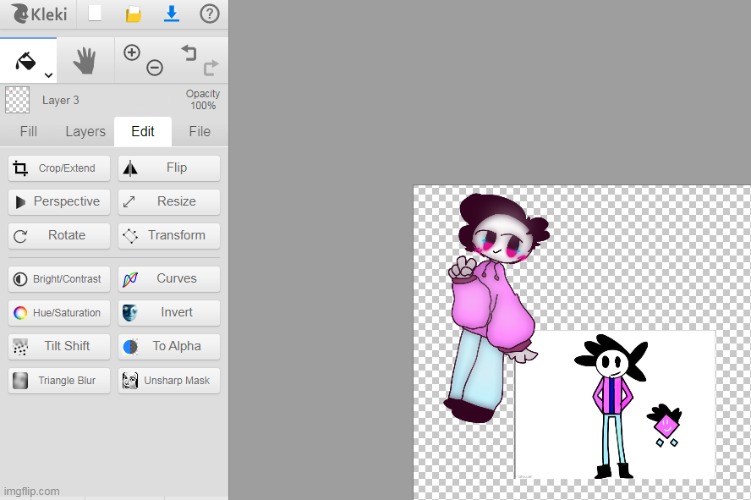Click the Layer 3 thumbnail preview
Viewport: 751px width, 500px height.
17,100
